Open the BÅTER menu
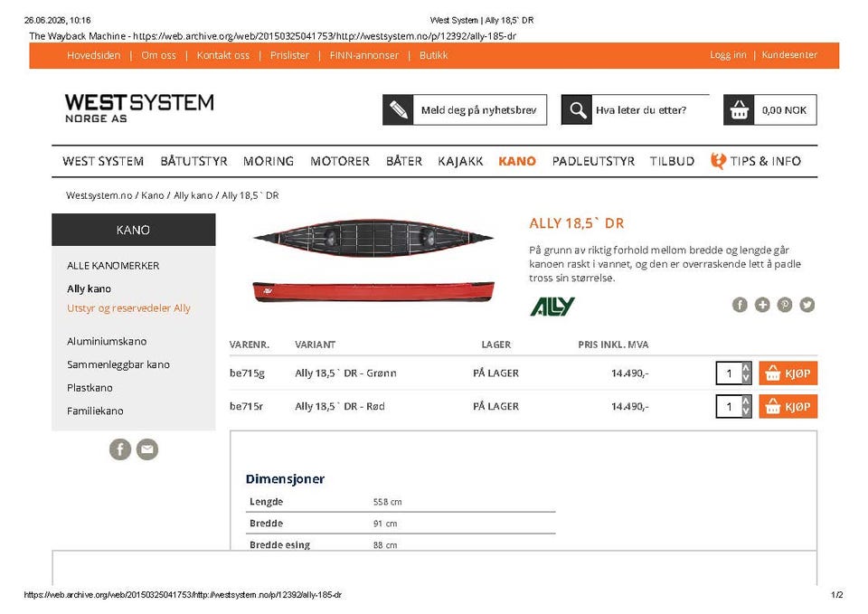 [404, 161]
